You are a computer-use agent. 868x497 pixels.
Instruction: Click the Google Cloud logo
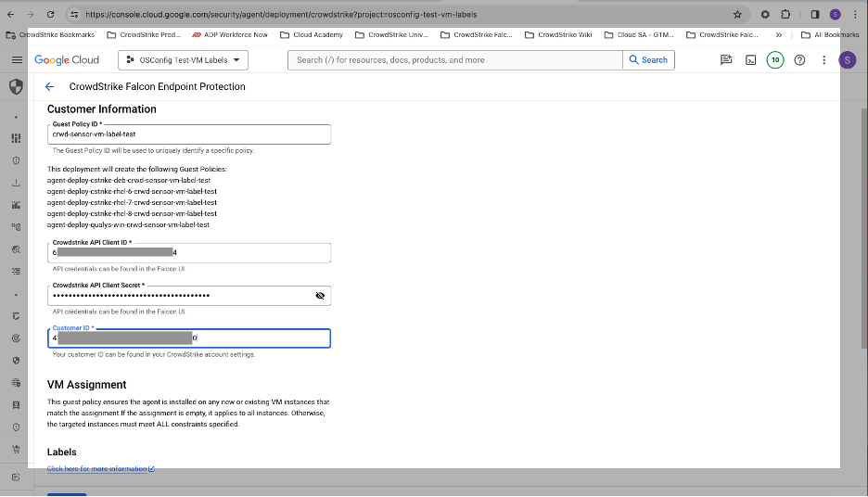click(x=67, y=59)
